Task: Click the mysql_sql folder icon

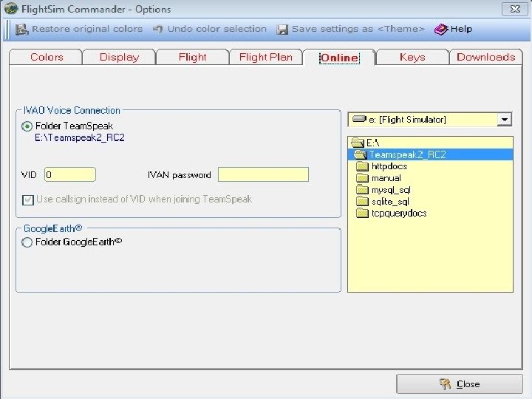Action: click(x=362, y=190)
